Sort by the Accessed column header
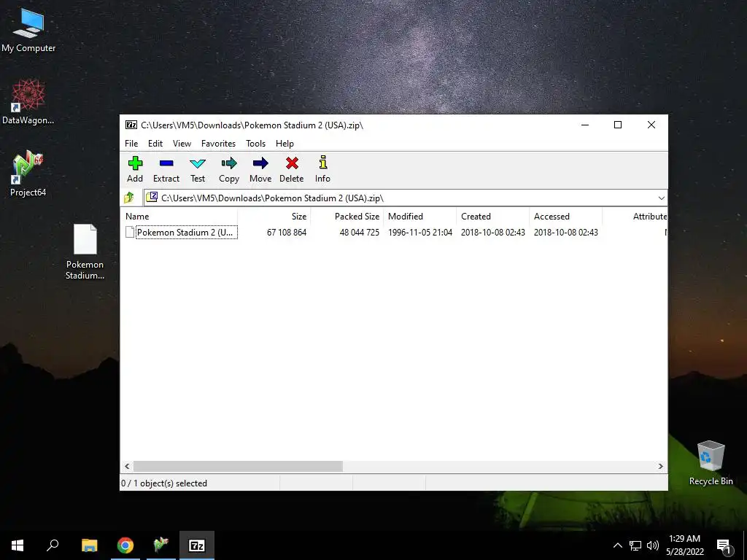This screenshot has height=560, width=747. (565, 216)
